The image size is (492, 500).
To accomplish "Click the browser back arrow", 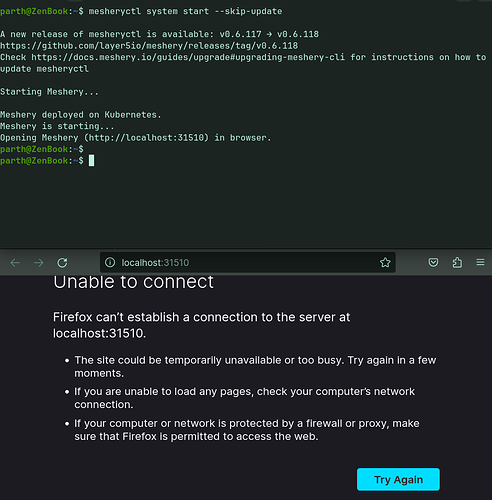I will pyautogui.click(x=15, y=263).
